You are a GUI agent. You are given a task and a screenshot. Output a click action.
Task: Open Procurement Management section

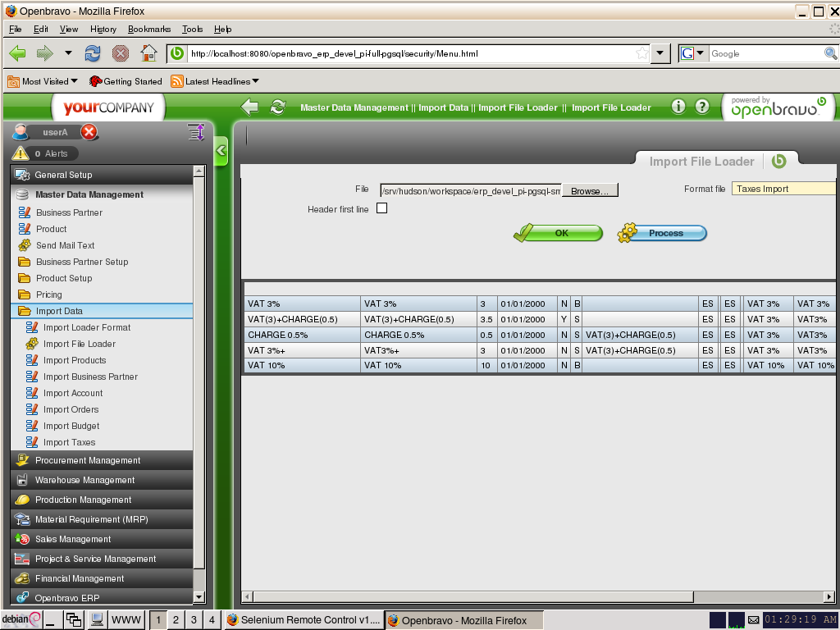click(102, 460)
